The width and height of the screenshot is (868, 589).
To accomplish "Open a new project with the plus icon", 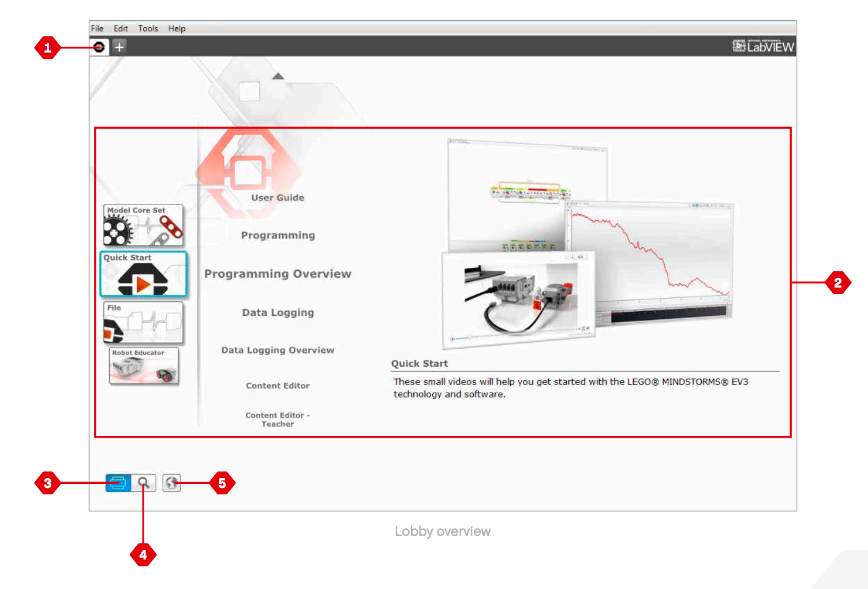I will click(x=119, y=47).
